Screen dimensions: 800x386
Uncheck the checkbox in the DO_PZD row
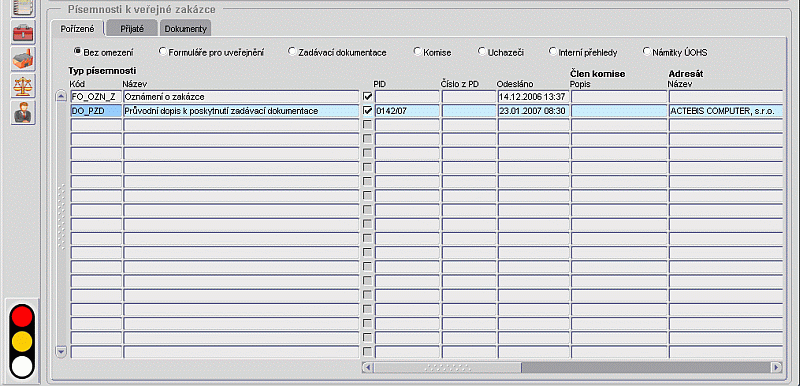click(x=367, y=111)
